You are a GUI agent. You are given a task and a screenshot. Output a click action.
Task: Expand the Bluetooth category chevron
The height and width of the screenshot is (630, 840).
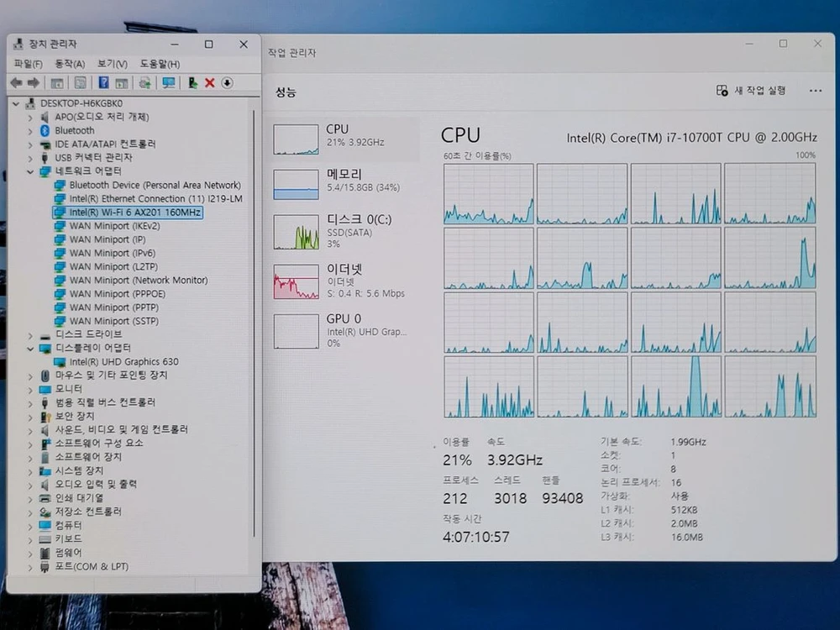(30, 131)
